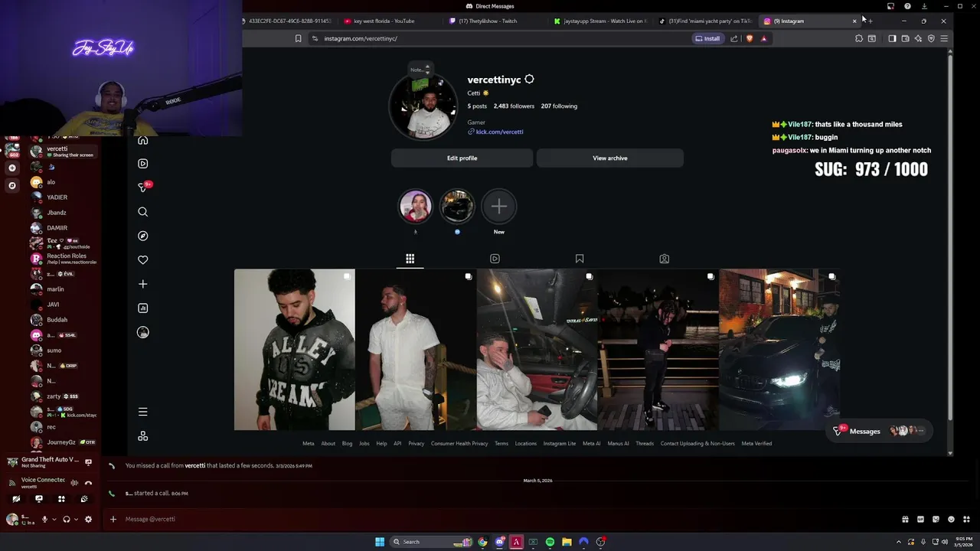Disconnect from Discord voice call
Image resolution: width=980 pixels, height=551 pixels.
point(88,483)
